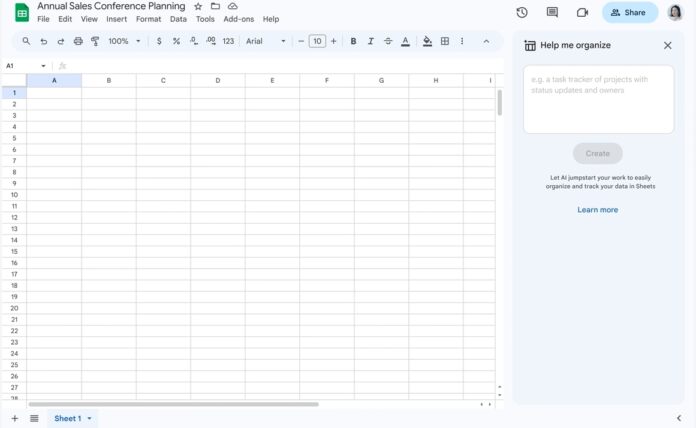The image size is (696, 428).
Task: Open the Learn more link
Action: (597, 210)
